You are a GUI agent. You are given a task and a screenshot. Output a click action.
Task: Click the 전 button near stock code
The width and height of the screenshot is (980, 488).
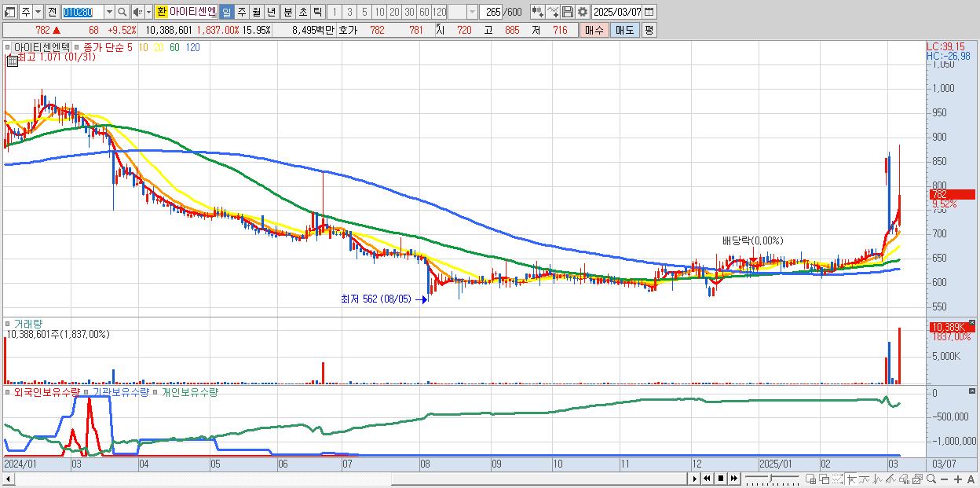point(52,12)
